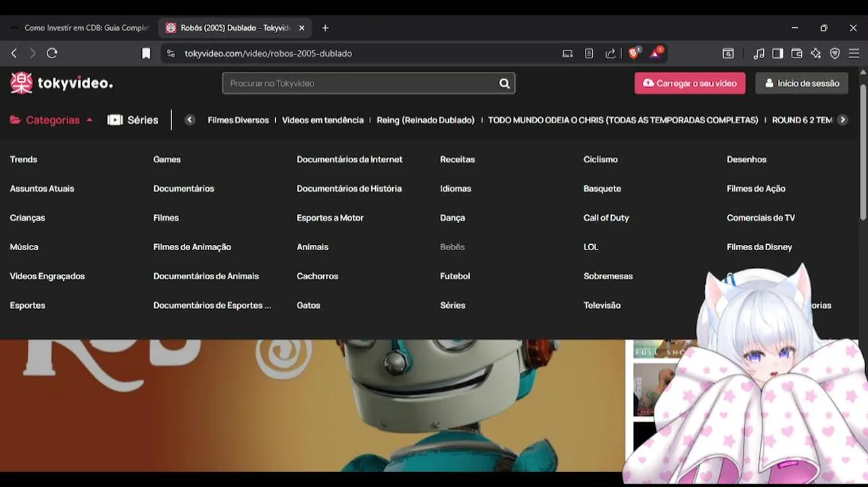This screenshot has width=868, height=487.
Task: Open Filmes Diversos link
Action: pos(238,120)
